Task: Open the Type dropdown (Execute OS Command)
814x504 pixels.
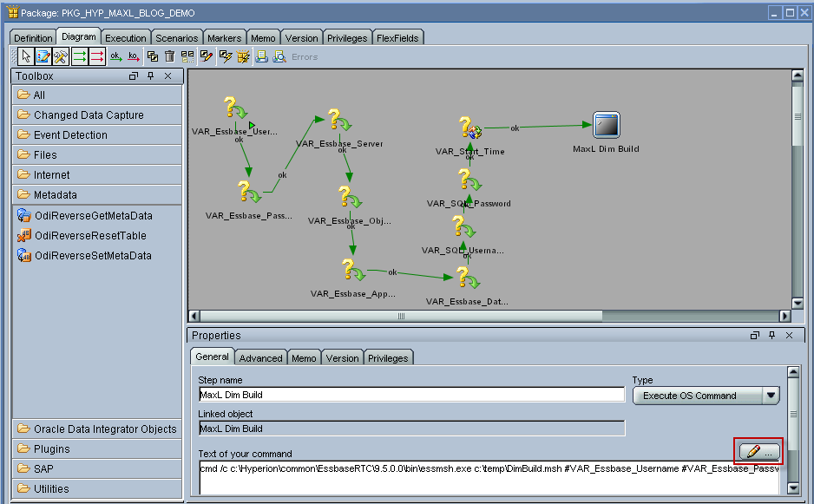Action: point(706,396)
